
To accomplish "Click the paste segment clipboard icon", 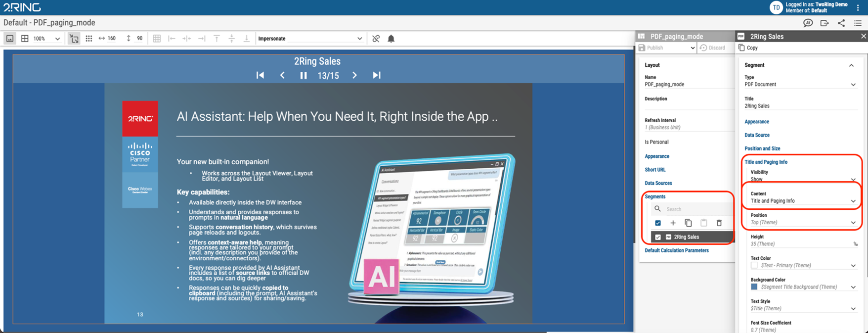I will pos(704,223).
